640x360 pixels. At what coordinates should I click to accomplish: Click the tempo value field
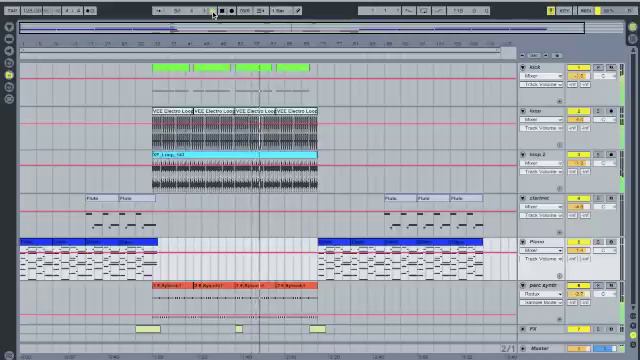click(x=32, y=11)
